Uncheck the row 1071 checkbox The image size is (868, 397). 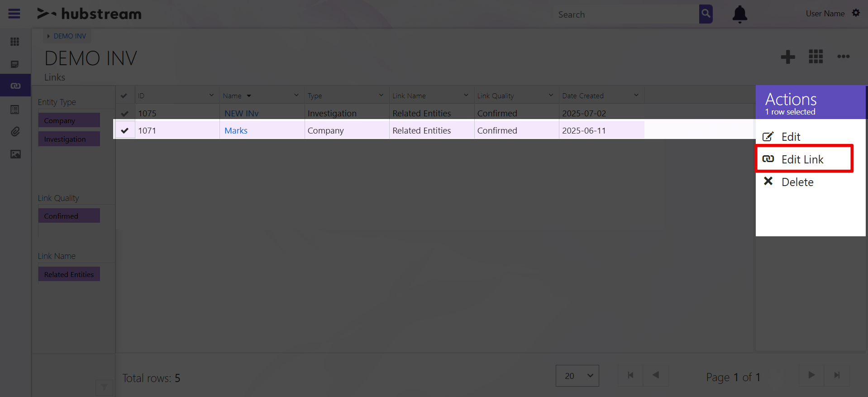pyautogui.click(x=125, y=130)
